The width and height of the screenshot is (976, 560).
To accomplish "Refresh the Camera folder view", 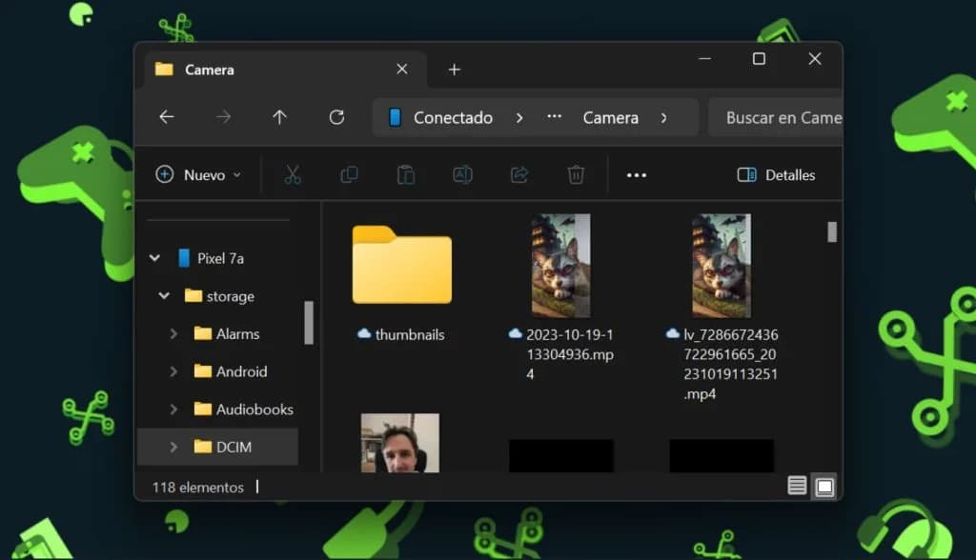I will (x=336, y=117).
